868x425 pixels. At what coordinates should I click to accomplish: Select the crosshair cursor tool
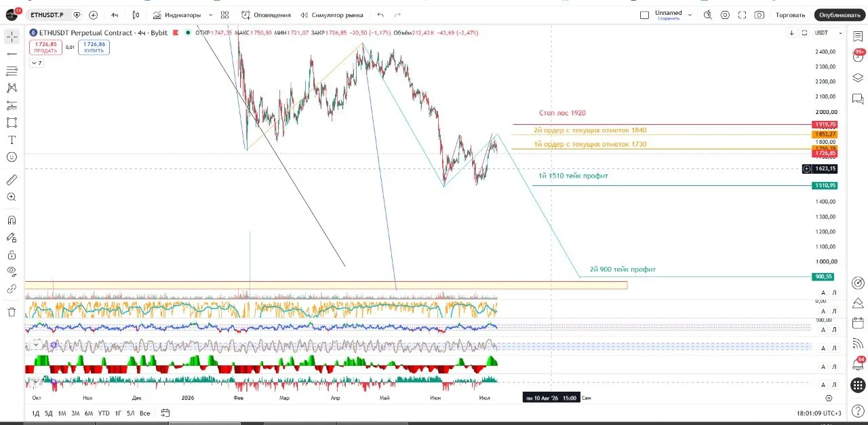[x=12, y=36]
